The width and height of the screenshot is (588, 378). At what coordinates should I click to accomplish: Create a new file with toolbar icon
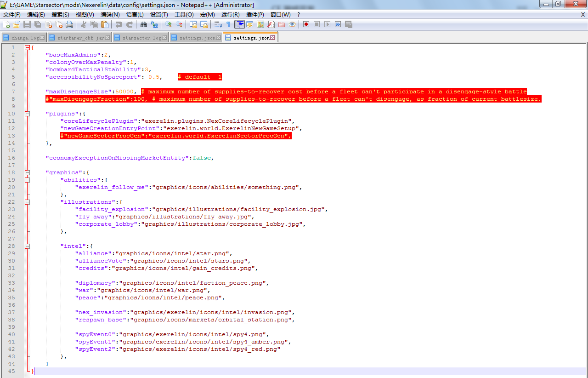[6, 24]
